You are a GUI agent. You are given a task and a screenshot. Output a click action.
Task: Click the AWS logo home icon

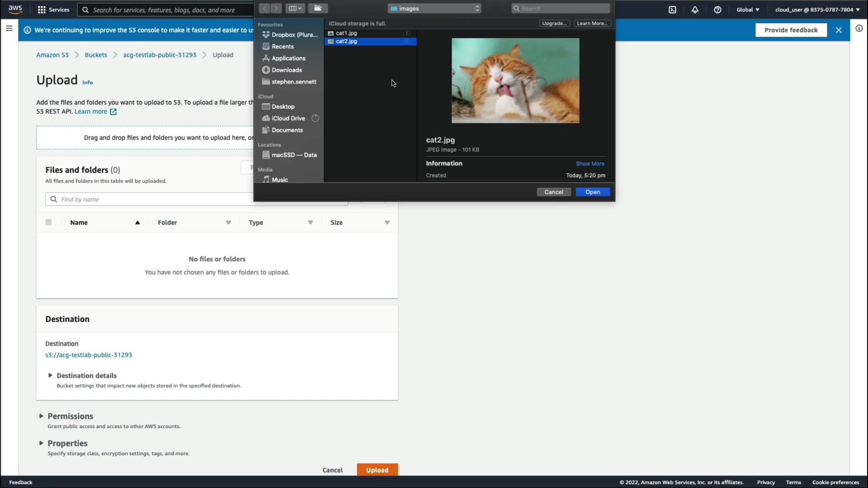point(15,9)
